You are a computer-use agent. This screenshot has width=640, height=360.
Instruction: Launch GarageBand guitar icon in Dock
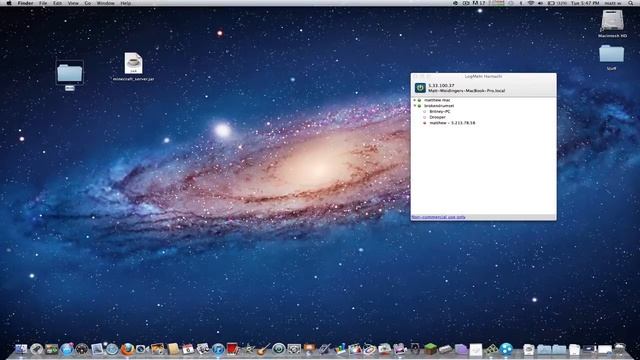[x=263, y=349]
